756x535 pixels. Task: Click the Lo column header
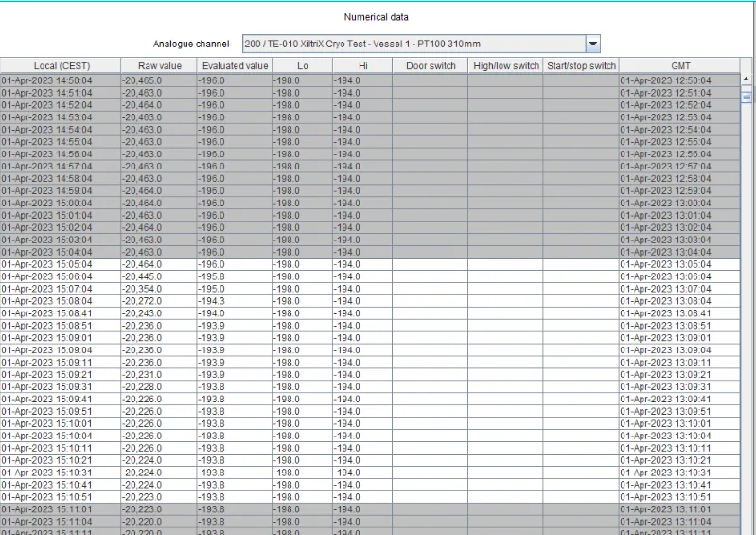(302, 65)
